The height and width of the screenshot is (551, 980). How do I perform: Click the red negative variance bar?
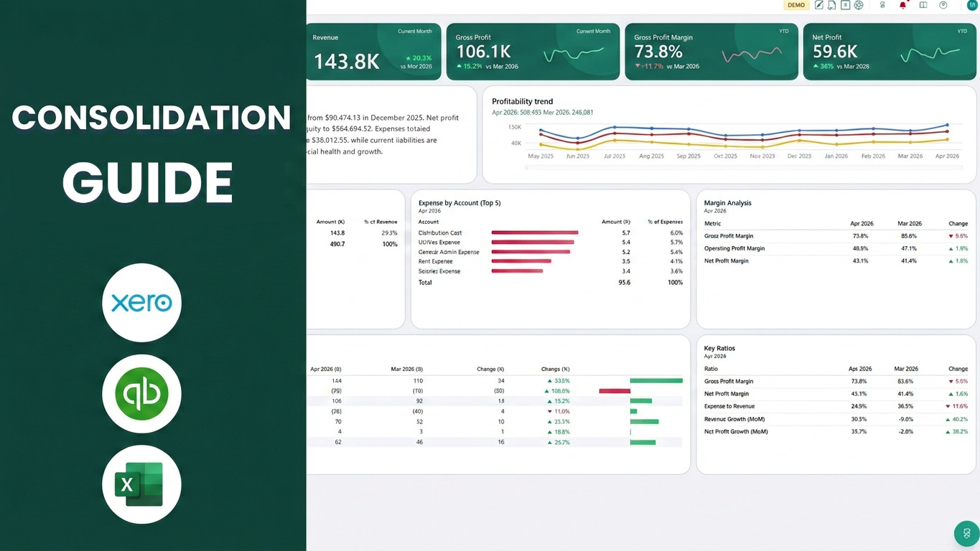click(x=615, y=391)
